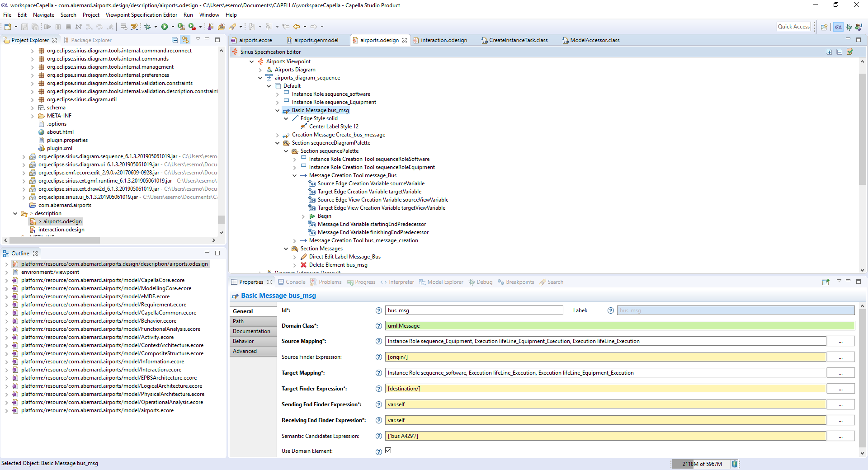Viewport: 868px width, 470px height.
Task: Select the Behavior properties section
Action: coord(253,341)
